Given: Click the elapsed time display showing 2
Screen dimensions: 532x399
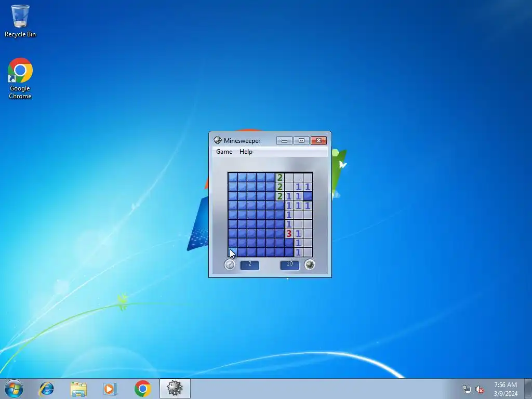Looking at the screenshot, I should pos(250,265).
